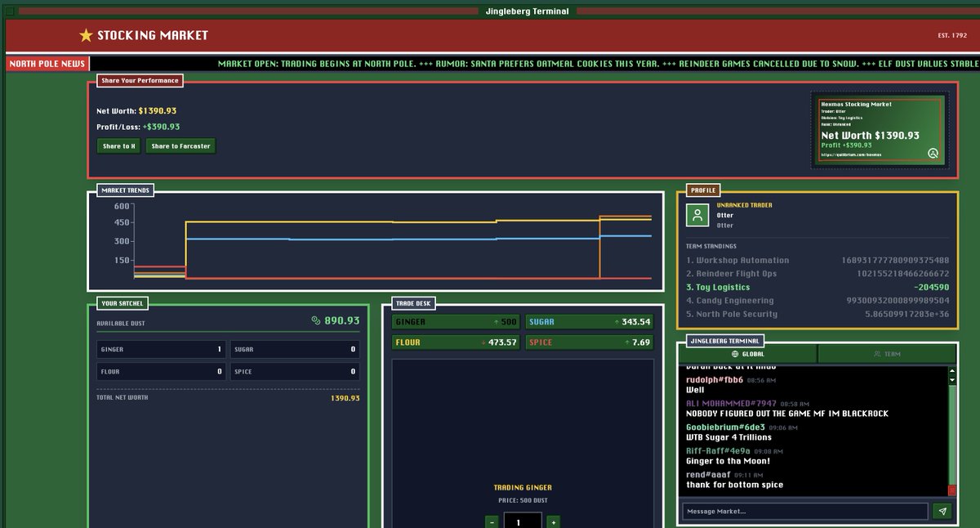This screenshot has width=980, height=528.
Task: Click the Goobiebrium#6de3 username in chat
Action: 725,427
